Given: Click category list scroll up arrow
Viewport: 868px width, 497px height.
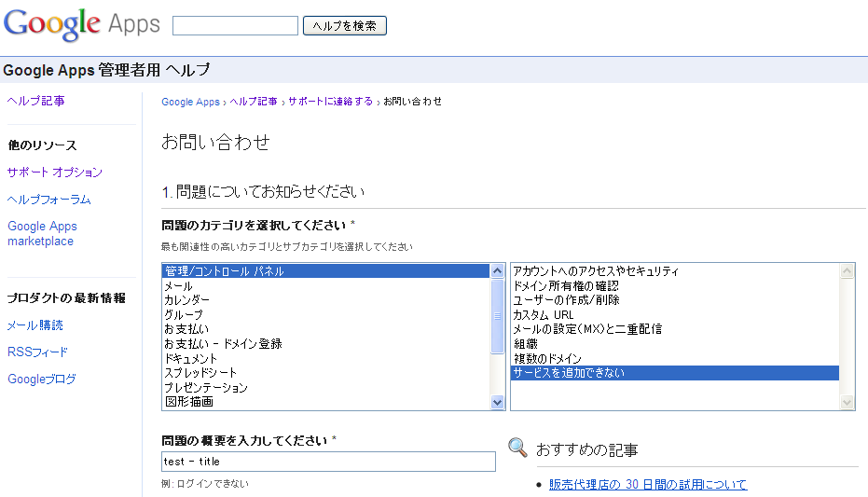Looking at the screenshot, I should click(497, 270).
